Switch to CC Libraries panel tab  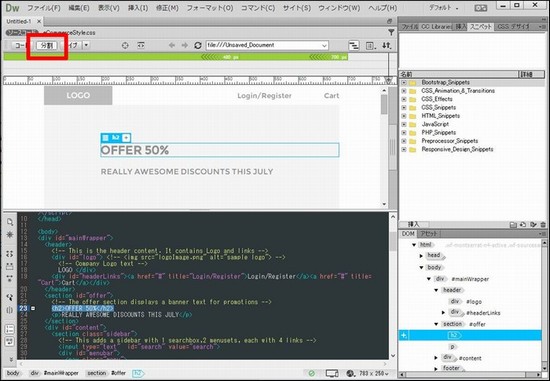click(436, 27)
